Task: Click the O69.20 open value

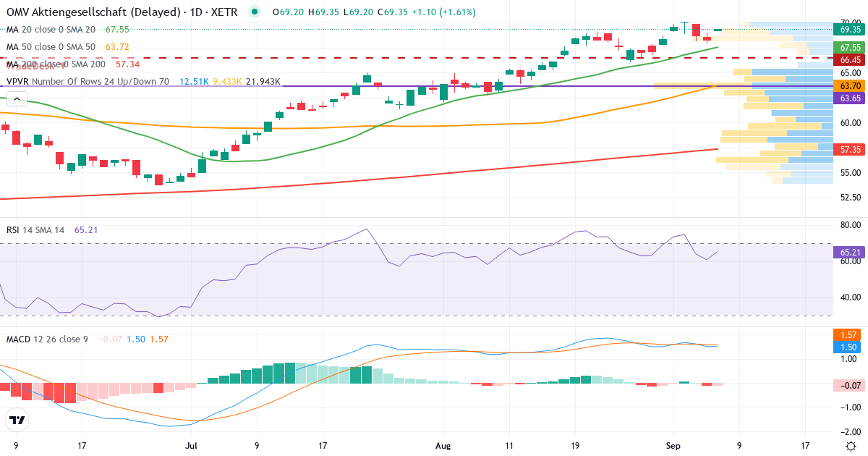Action: click(288, 12)
